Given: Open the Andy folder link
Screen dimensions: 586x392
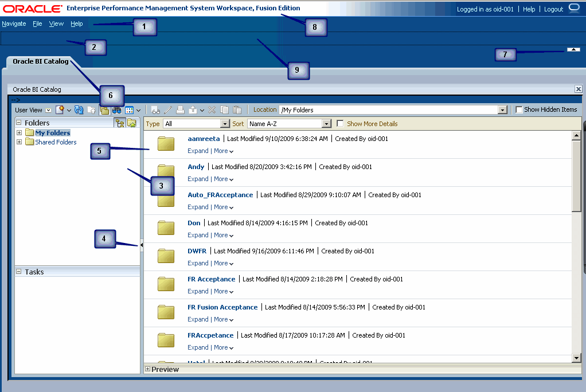Looking at the screenshot, I should tap(196, 167).
